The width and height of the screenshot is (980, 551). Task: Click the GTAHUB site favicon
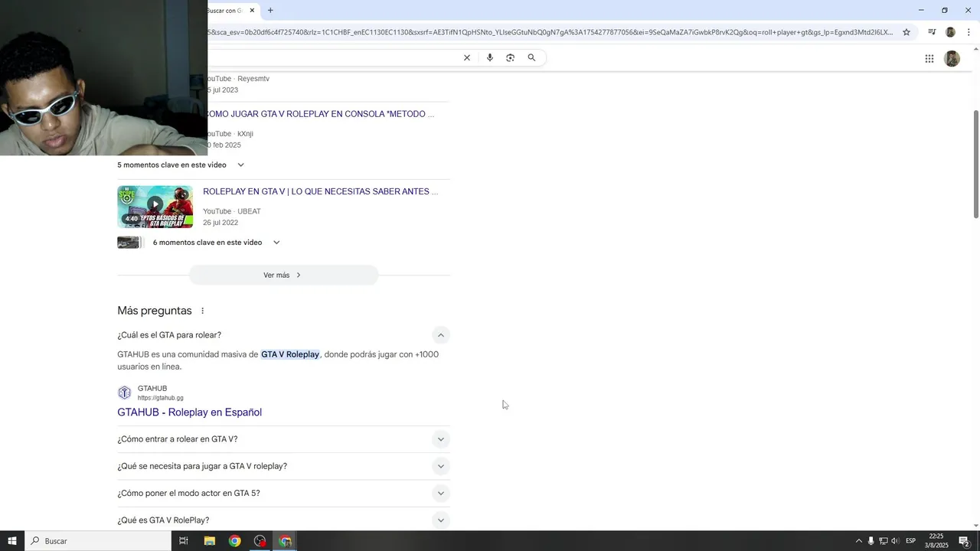point(124,393)
